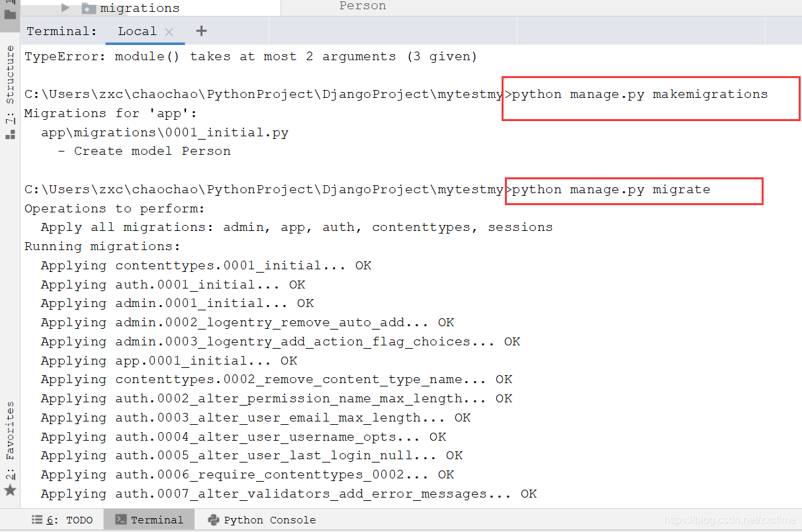Open the TODO tool window

click(62, 520)
